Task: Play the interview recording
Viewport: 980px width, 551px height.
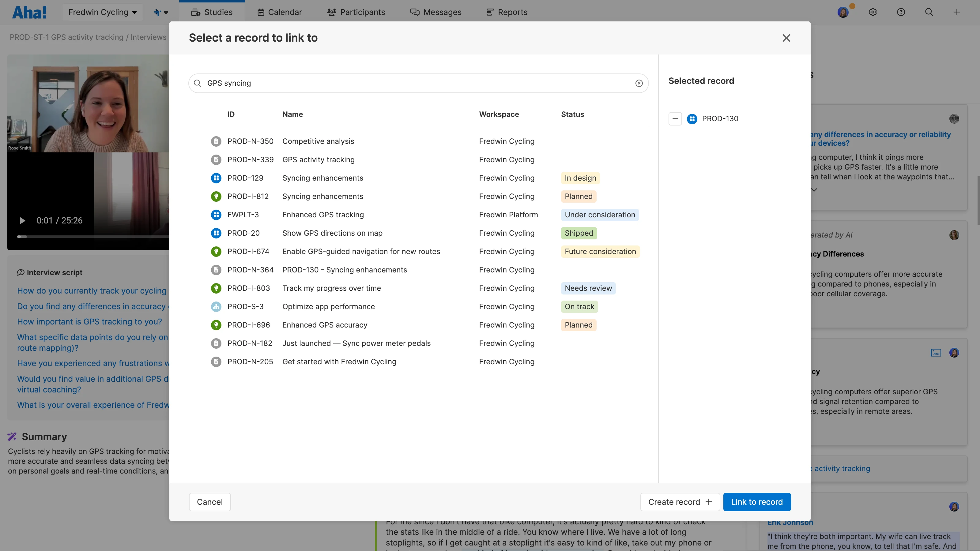Action: [22, 220]
